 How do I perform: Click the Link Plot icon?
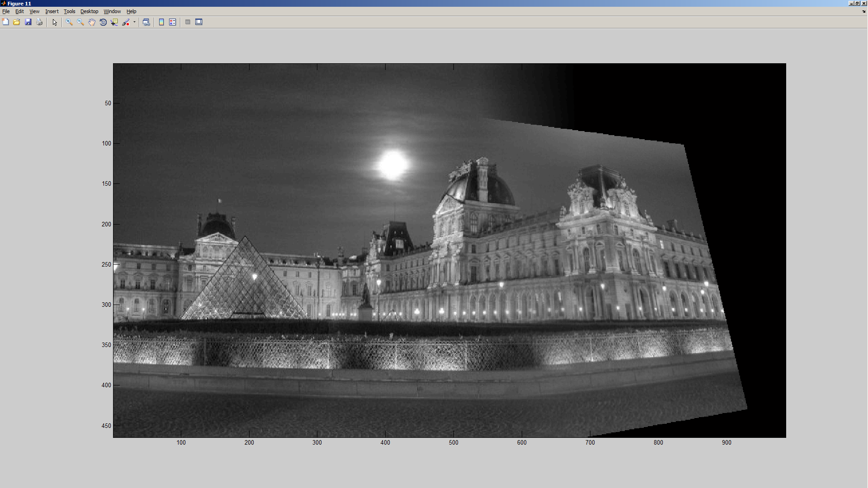146,22
